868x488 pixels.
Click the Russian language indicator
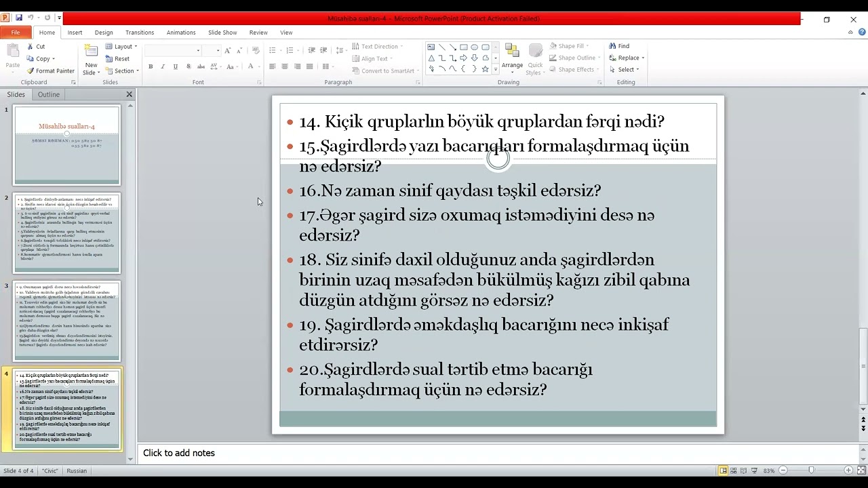click(x=77, y=470)
